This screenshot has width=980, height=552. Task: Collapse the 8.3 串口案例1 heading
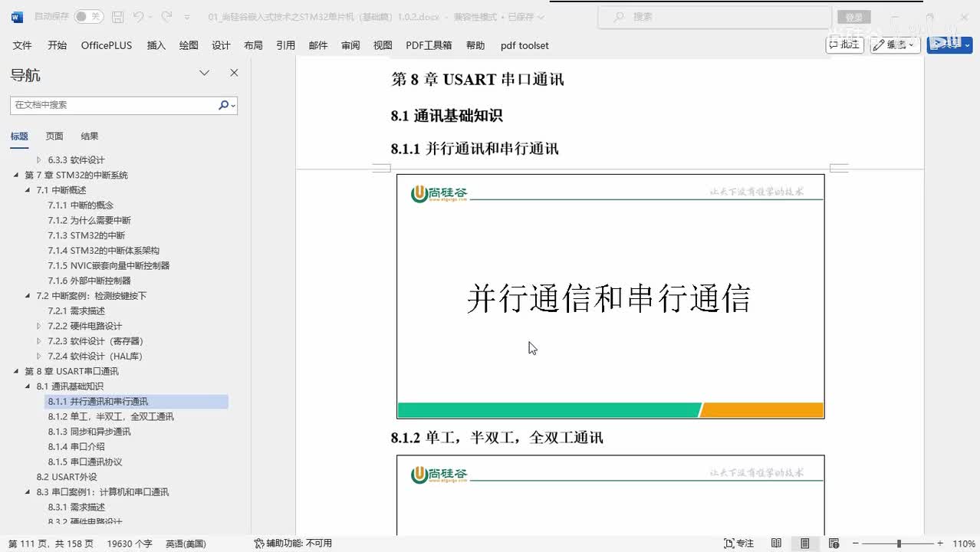click(28, 492)
